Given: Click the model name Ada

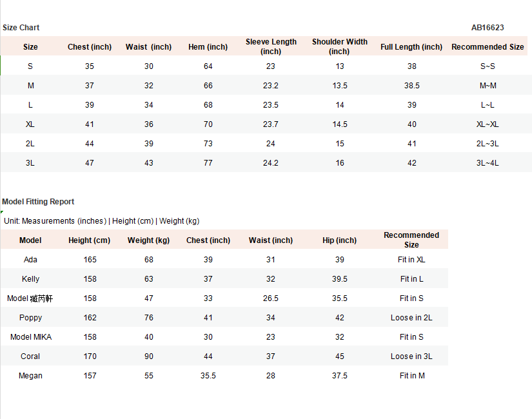Looking at the screenshot, I should point(30,260).
